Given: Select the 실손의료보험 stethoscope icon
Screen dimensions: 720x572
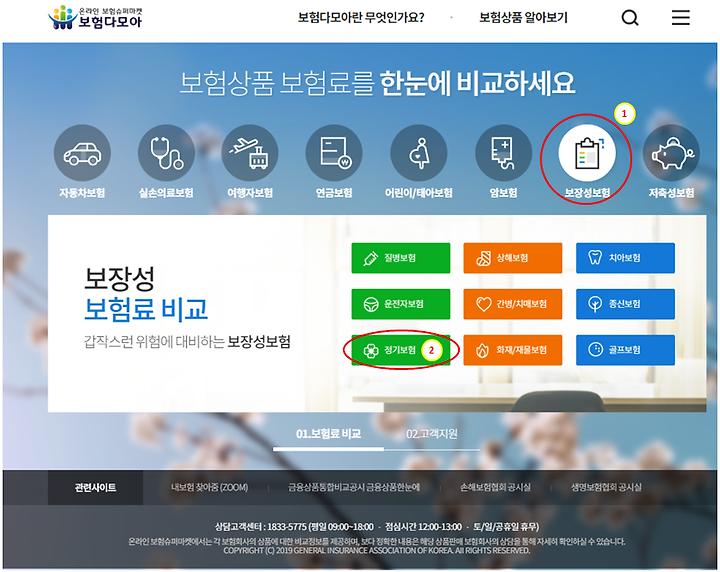Looking at the screenshot, I should pyautogui.click(x=166, y=153).
